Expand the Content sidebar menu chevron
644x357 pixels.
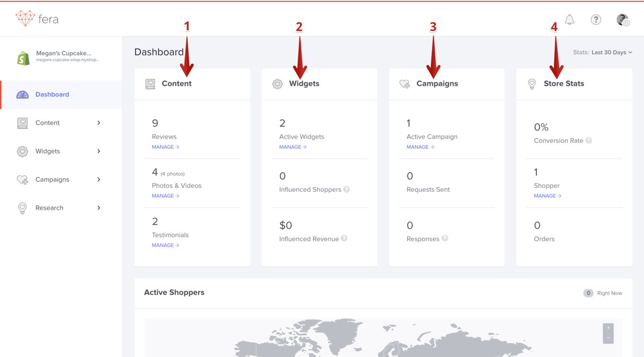pyautogui.click(x=99, y=123)
